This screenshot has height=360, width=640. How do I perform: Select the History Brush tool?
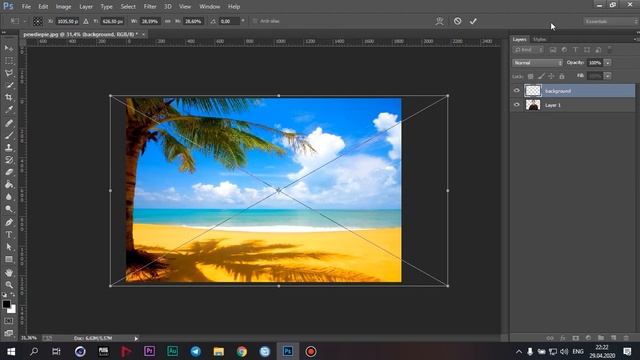[x=9, y=160]
